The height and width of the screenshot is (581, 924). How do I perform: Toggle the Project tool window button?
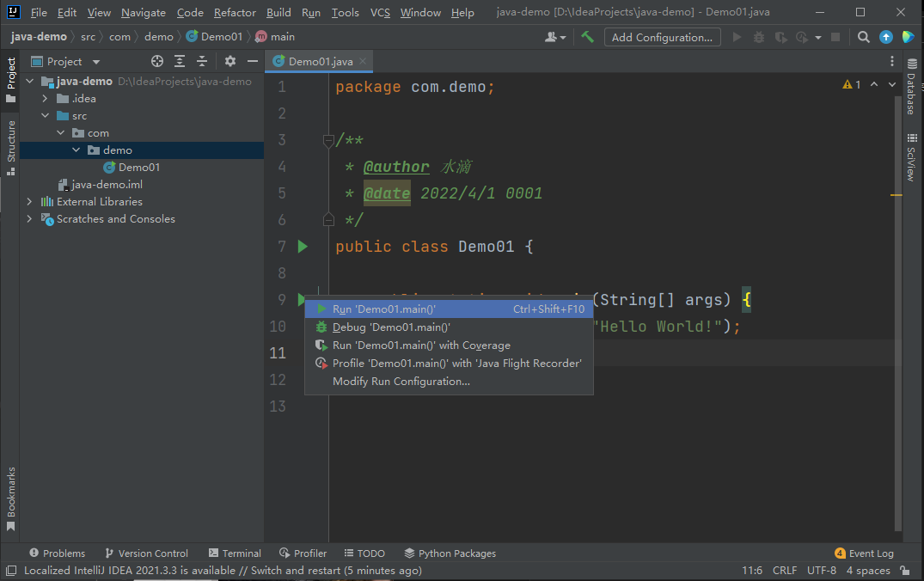[10, 80]
